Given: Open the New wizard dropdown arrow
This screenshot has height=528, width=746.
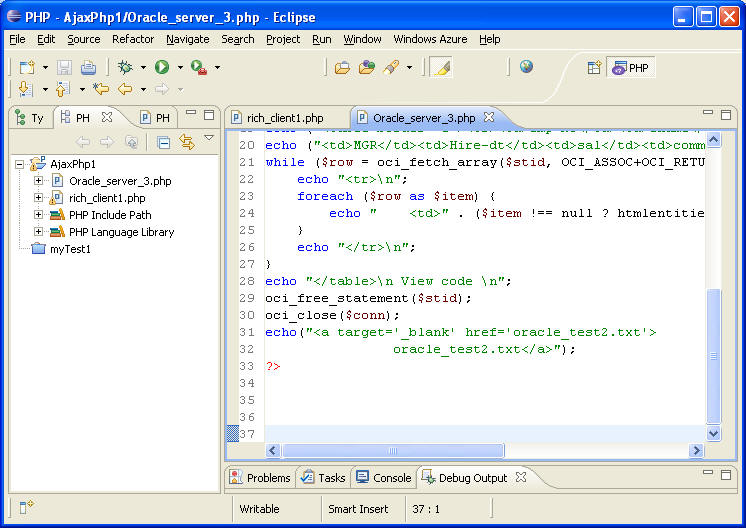Looking at the screenshot, I should tap(45, 68).
